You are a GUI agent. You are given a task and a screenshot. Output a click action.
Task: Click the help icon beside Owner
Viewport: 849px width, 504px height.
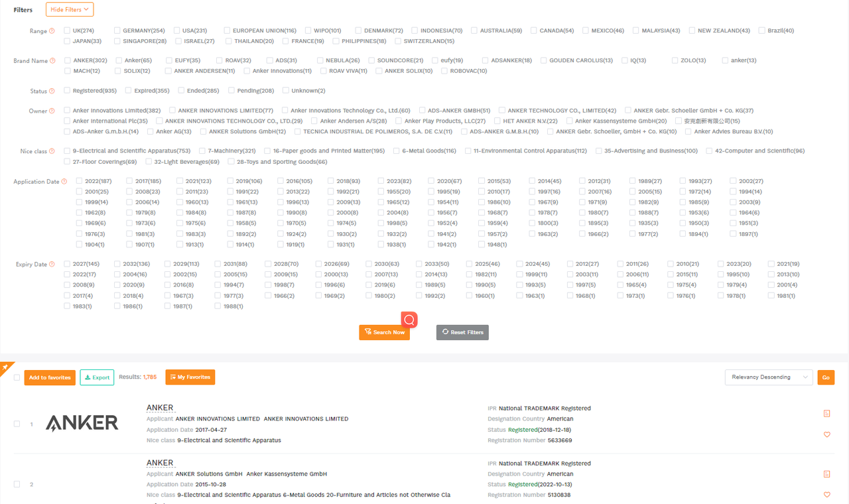52,111
